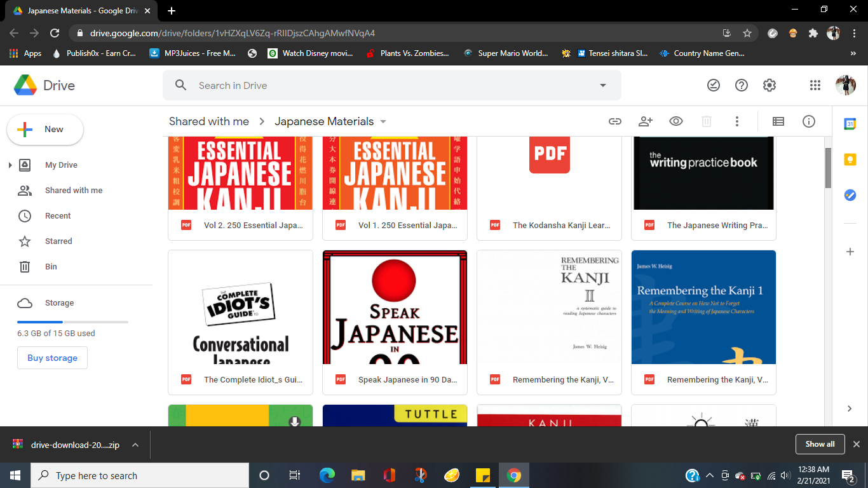Select Speak Japanese in 90 Days file
The width and height of the screenshot is (868, 488).
click(x=395, y=322)
